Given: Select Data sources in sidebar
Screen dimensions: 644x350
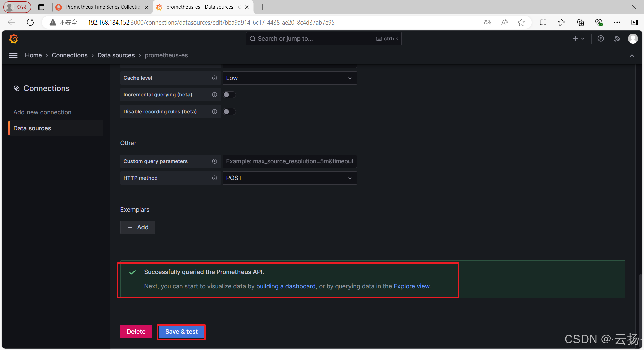Looking at the screenshot, I should pyautogui.click(x=56, y=128).
